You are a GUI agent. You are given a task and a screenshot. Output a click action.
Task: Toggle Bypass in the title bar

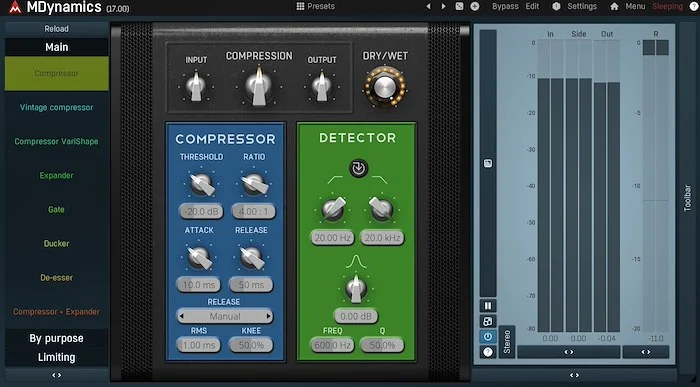505,6
